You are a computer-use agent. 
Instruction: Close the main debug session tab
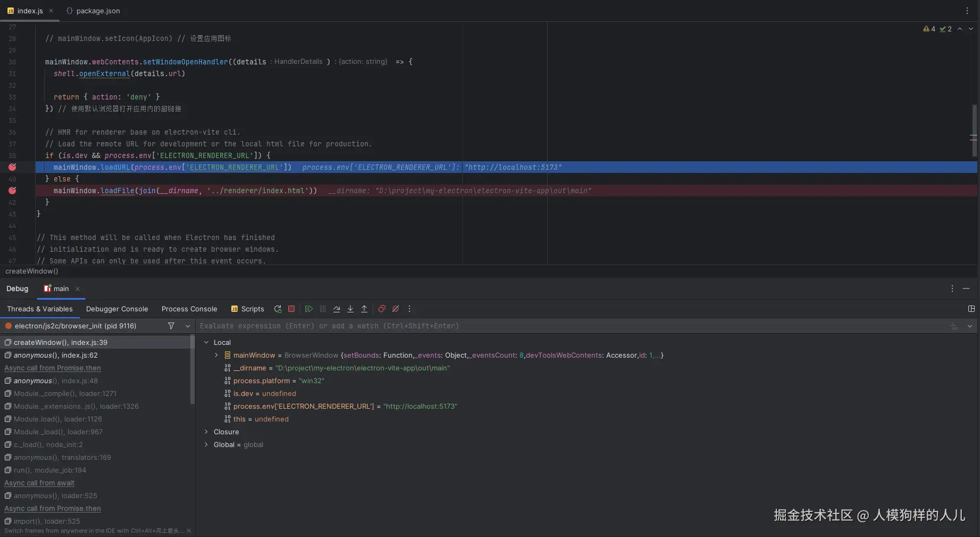[78, 289]
